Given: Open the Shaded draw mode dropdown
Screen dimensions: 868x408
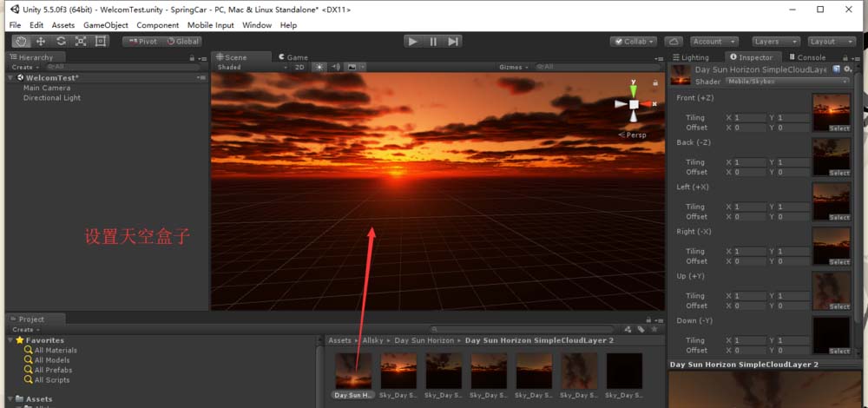Looking at the screenshot, I should click(252, 67).
